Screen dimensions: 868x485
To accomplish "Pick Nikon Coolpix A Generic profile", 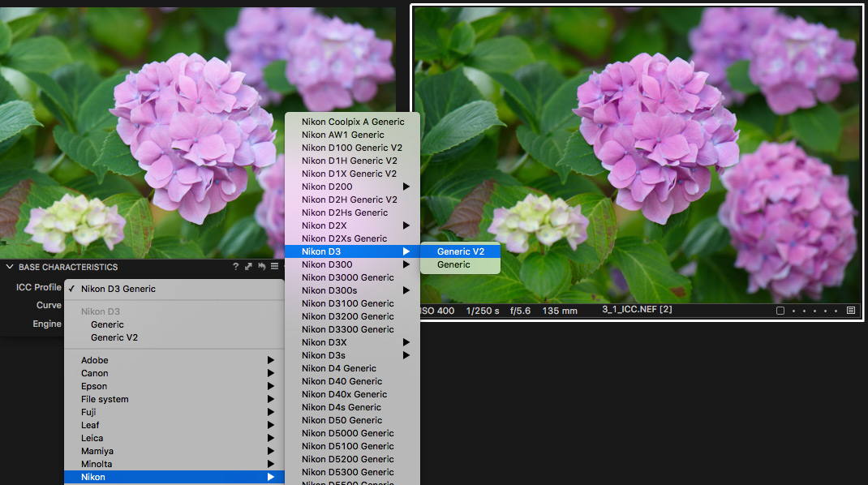I will [x=352, y=122].
